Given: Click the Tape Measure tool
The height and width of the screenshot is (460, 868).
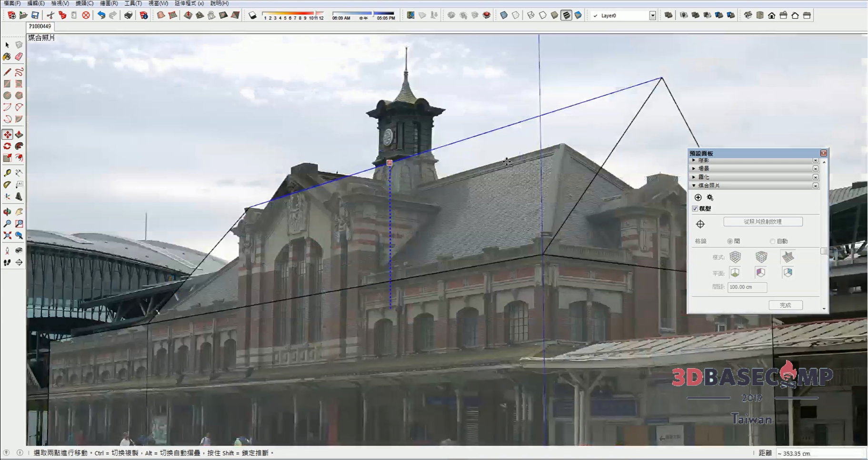Looking at the screenshot, I should pyautogui.click(x=7, y=173).
